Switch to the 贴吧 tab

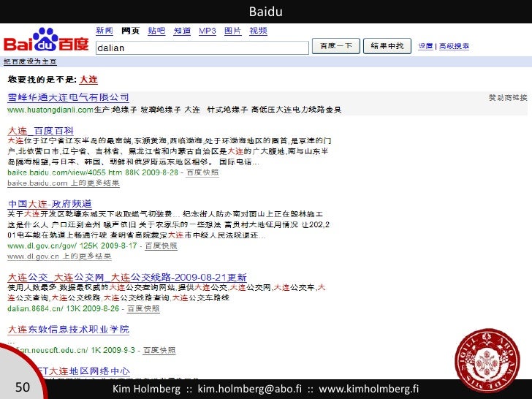click(x=156, y=31)
